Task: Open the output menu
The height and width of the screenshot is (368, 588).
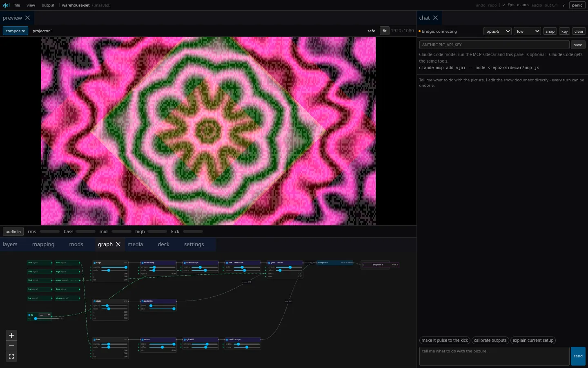Action: click(x=48, y=5)
